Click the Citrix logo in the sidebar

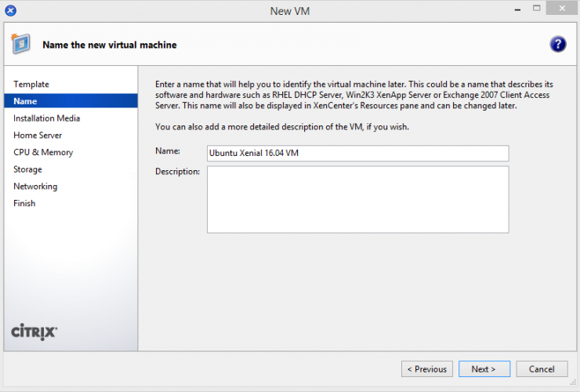click(x=34, y=331)
